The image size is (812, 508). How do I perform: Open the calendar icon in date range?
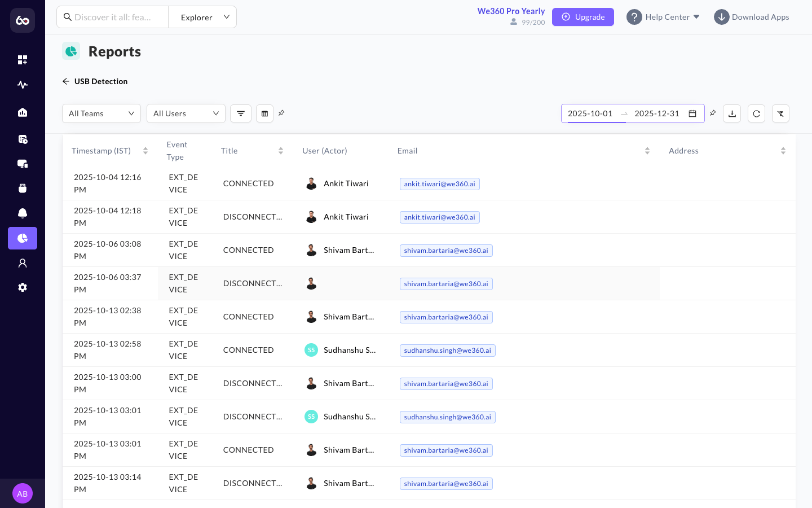[692, 113]
